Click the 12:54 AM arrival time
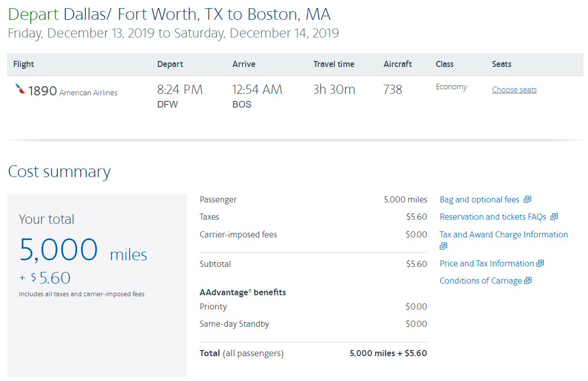This screenshot has height=381, width=588. 257,90
